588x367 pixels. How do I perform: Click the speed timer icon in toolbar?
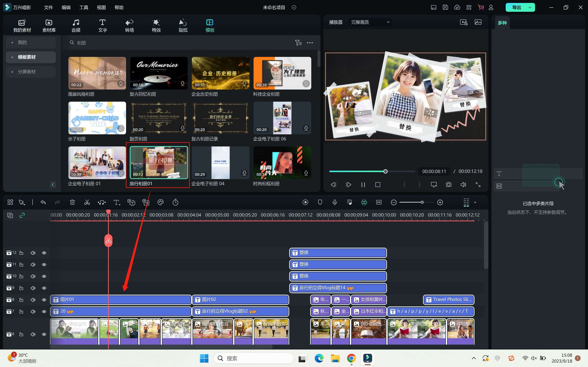(175, 202)
